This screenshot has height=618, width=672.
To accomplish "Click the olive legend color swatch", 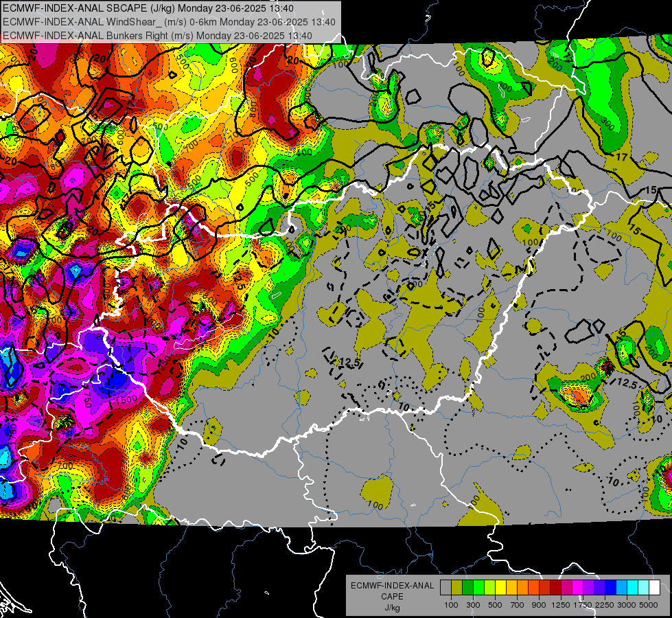I will [457, 587].
